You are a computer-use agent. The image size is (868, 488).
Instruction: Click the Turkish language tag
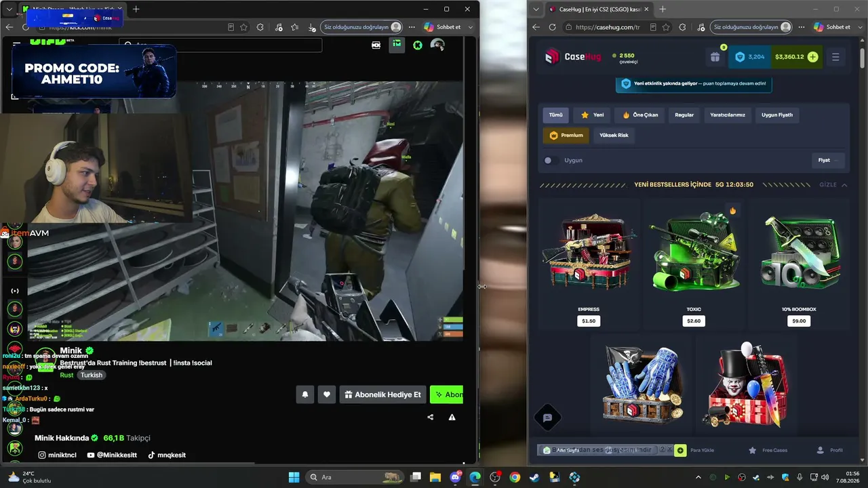click(x=92, y=375)
